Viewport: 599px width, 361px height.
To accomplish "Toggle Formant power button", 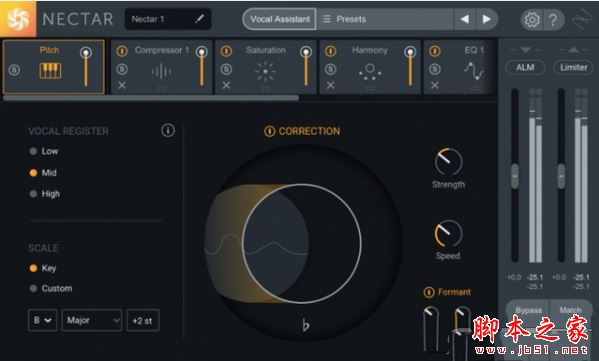I will [429, 292].
